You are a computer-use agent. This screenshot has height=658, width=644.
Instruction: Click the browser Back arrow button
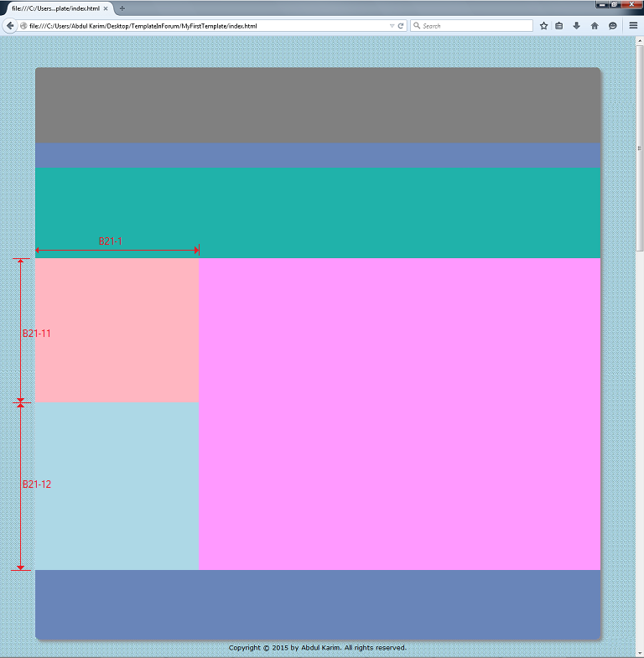(x=10, y=26)
